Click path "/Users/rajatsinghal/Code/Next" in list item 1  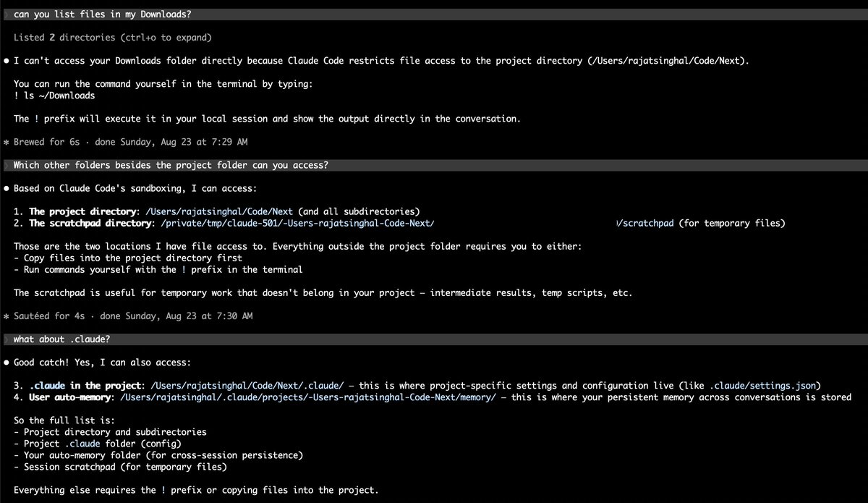[220, 211]
